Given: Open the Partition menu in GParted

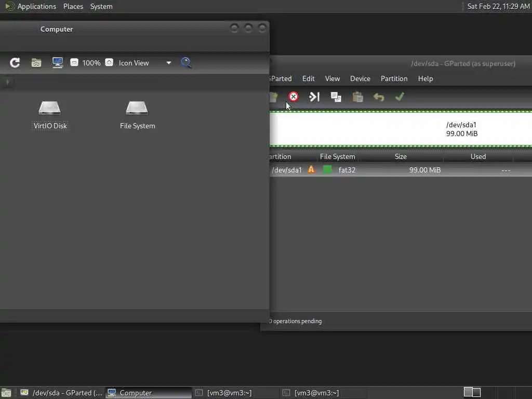Looking at the screenshot, I should (x=394, y=79).
